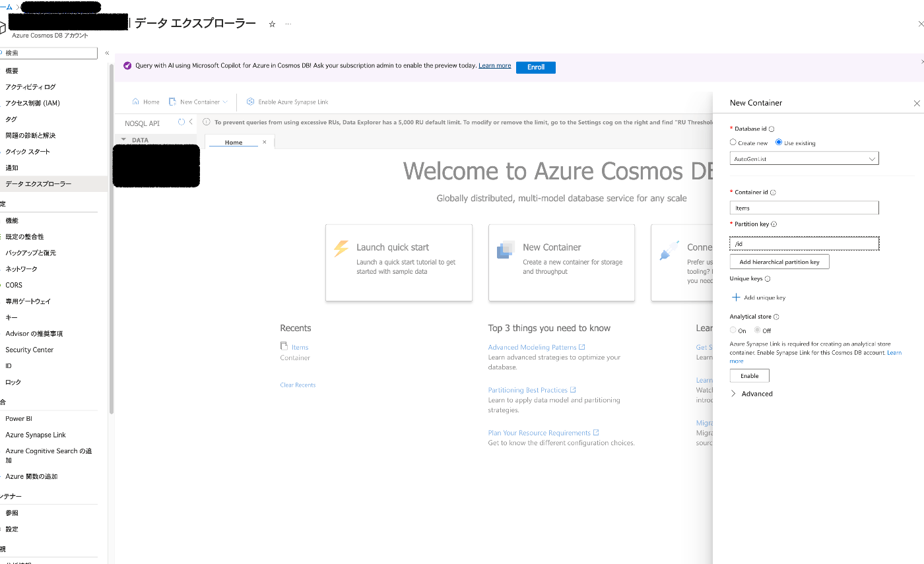Collapse the NOSQL API tree pane

pyautogui.click(x=191, y=122)
